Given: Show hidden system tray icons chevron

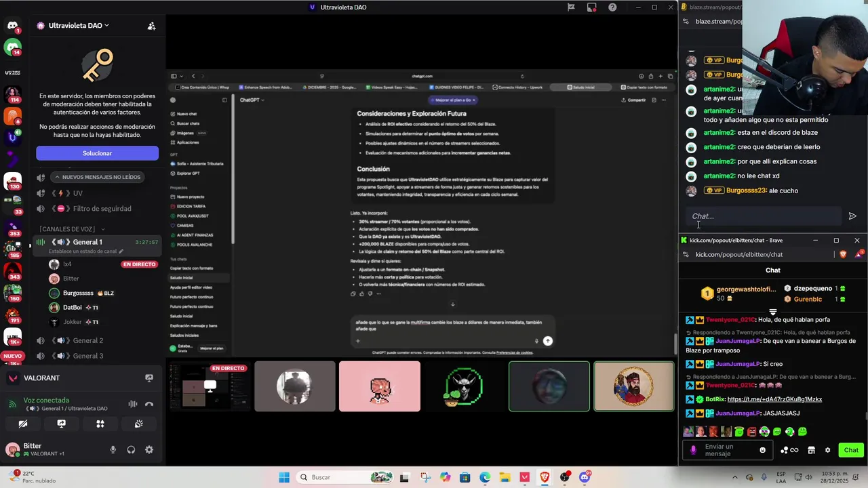Looking at the screenshot, I should tap(735, 477).
